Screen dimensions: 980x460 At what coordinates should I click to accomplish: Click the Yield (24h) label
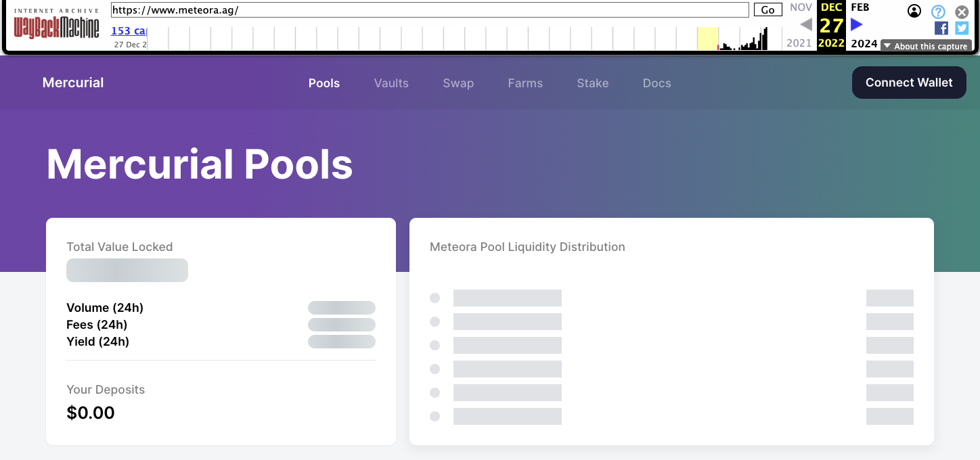point(98,342)
